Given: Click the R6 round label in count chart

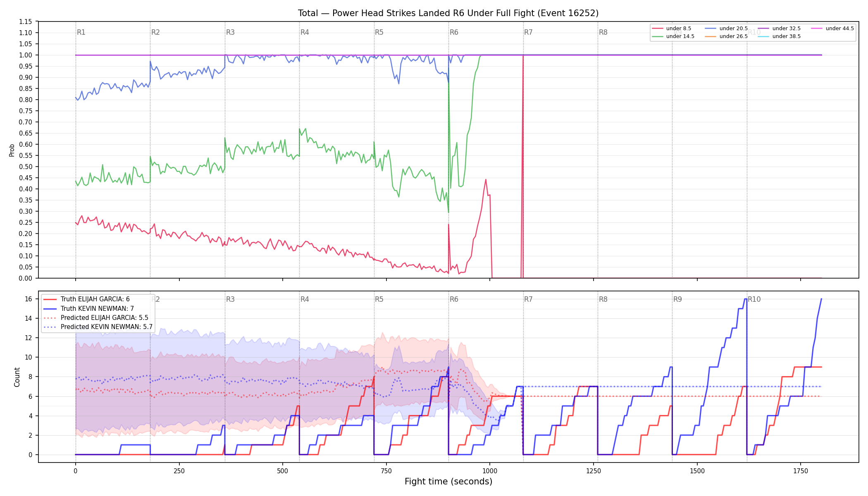Looking at the screenshot, I should pyautogui.click(x=454, y=299).
